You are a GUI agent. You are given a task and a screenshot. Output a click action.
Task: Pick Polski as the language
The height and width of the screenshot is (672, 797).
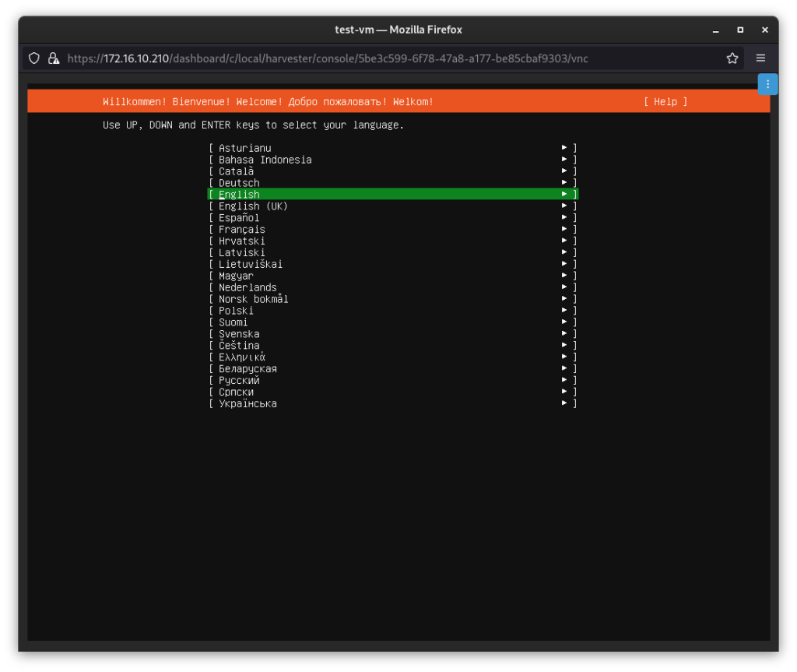392,311
